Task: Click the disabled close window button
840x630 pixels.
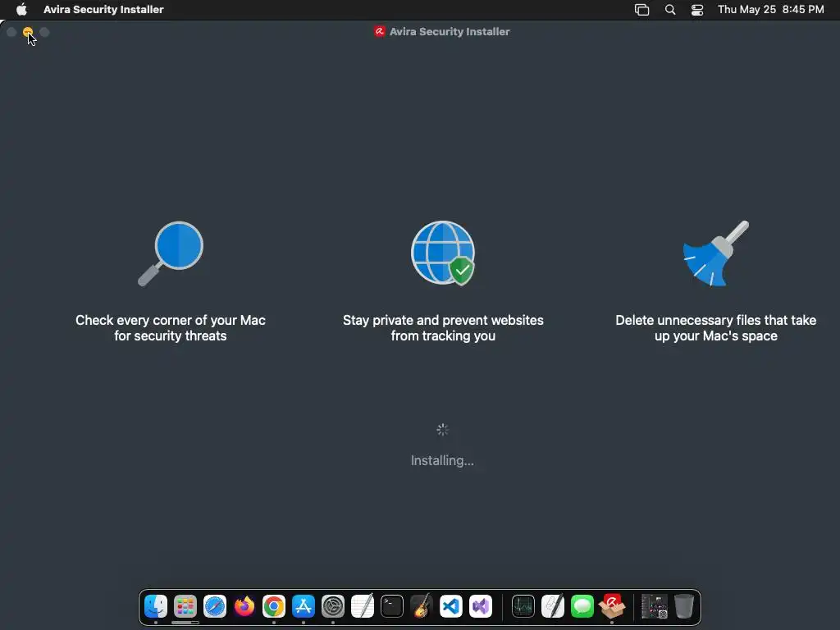Action: [x=11, y=32]
